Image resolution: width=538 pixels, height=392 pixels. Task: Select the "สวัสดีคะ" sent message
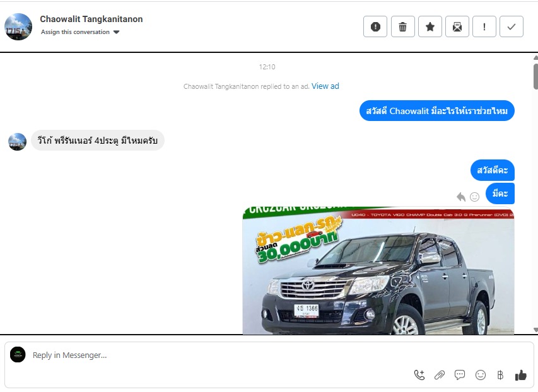[493, 170]
